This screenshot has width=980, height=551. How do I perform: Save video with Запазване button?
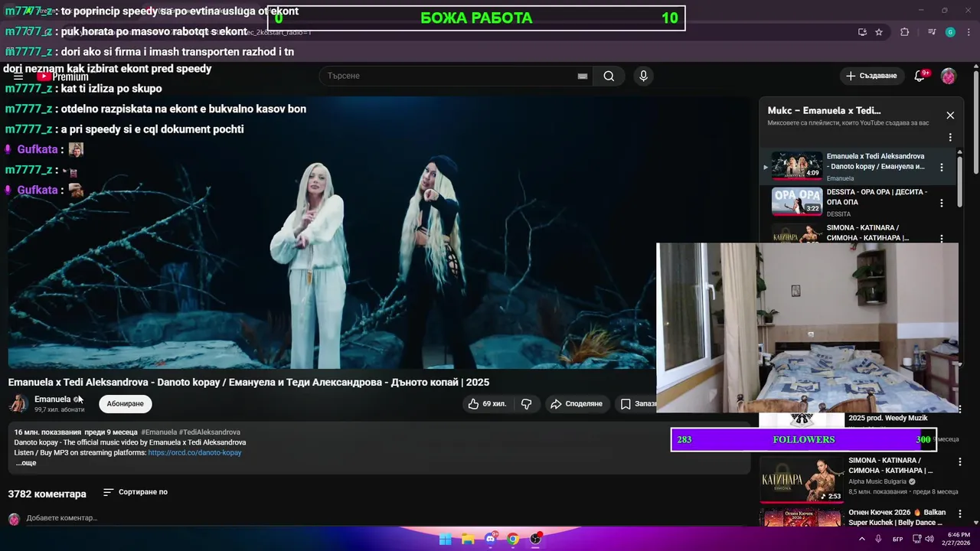click(x=637, y=403)
